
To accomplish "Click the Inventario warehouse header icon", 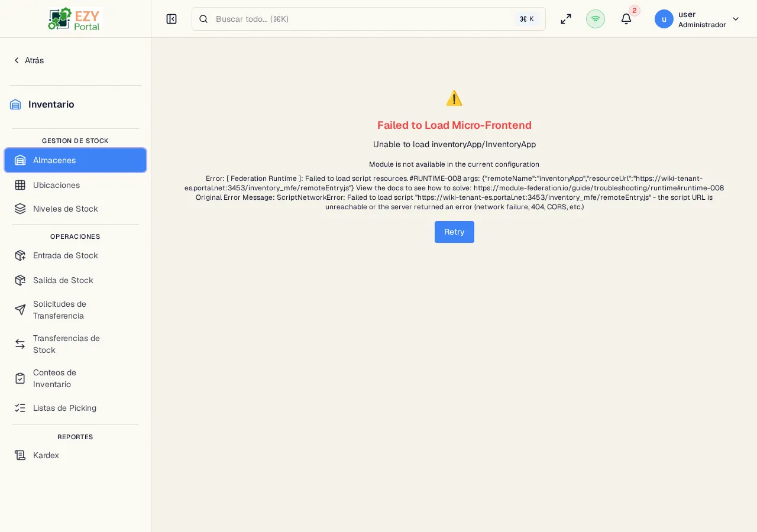I will coord(15,105).
